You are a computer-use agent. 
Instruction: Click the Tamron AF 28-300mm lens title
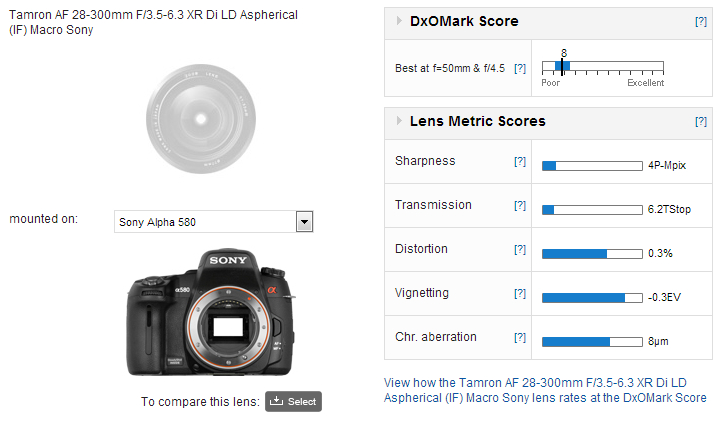(x=153, y=22)
